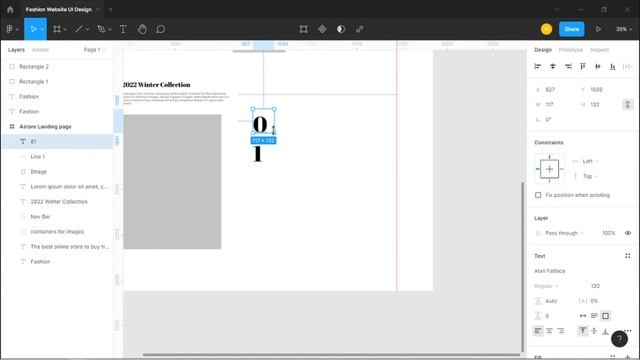The height and width of the screenshot is (360, 640).
Task: Select the Line shape tool
Action: click(79, 29)
